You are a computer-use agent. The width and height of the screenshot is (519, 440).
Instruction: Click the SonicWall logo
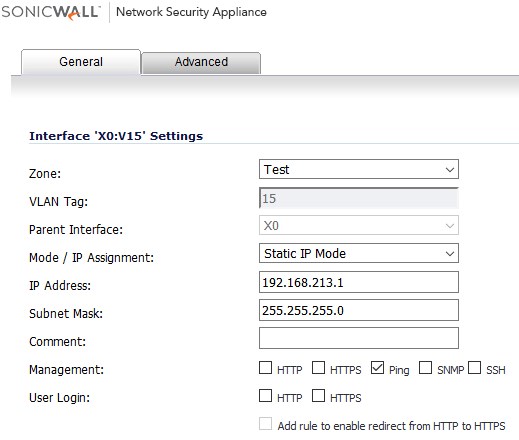pyautogui.click(x=51, y=12)
